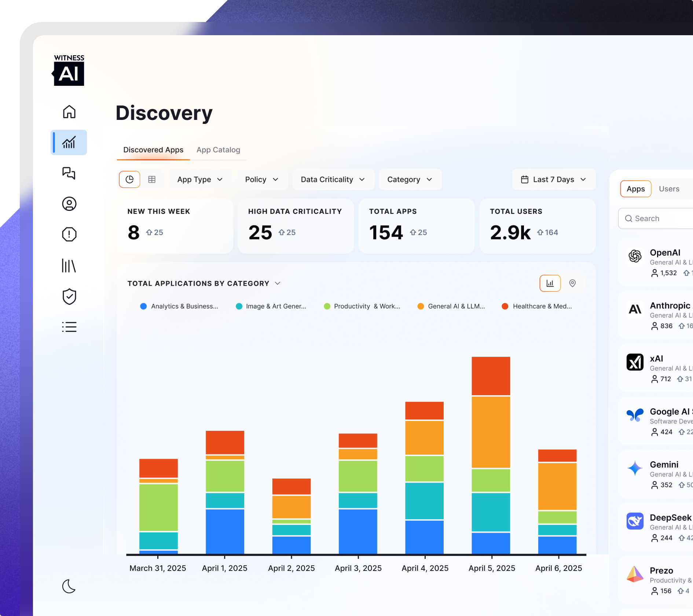The height and width of the screenshot is (616, 693).
Task: Click the April 2, 2025 axis label
Action: click(291, 568)
